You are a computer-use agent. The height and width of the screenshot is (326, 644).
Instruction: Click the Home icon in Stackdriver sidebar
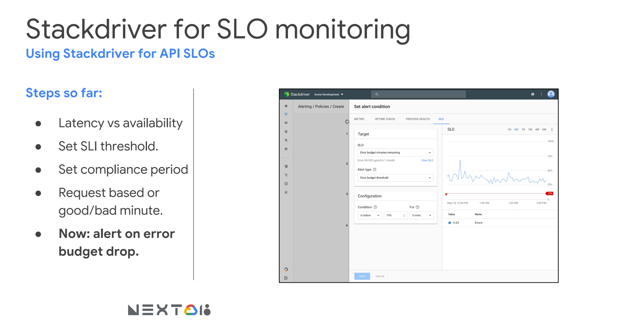pyautogui.click(x=286, y=106)
